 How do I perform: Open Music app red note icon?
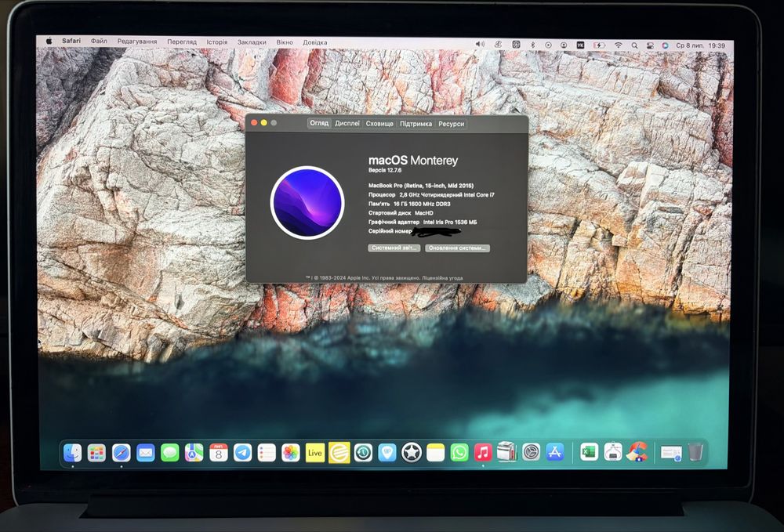483,453
